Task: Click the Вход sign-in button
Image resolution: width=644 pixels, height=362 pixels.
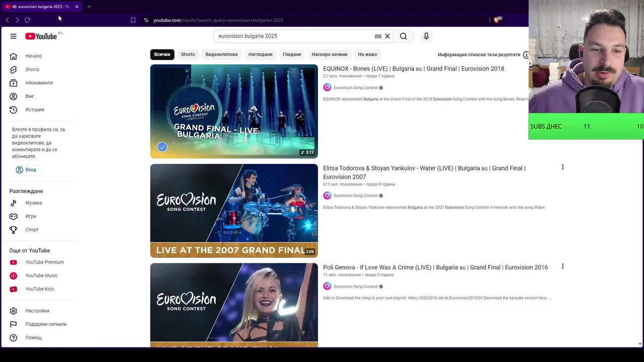Action: click(x=26, y=170)
